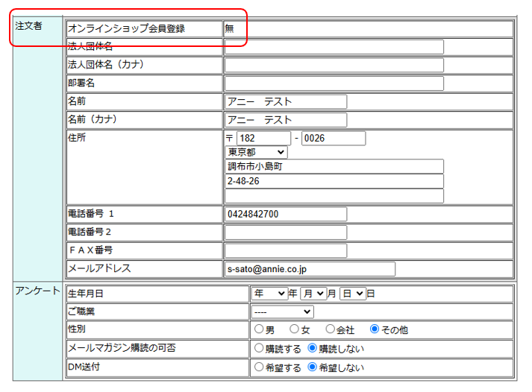Viewport: 532px width, 392px height.
Task: Click the 法人団体名 input field
Action: tap(334, 47)
